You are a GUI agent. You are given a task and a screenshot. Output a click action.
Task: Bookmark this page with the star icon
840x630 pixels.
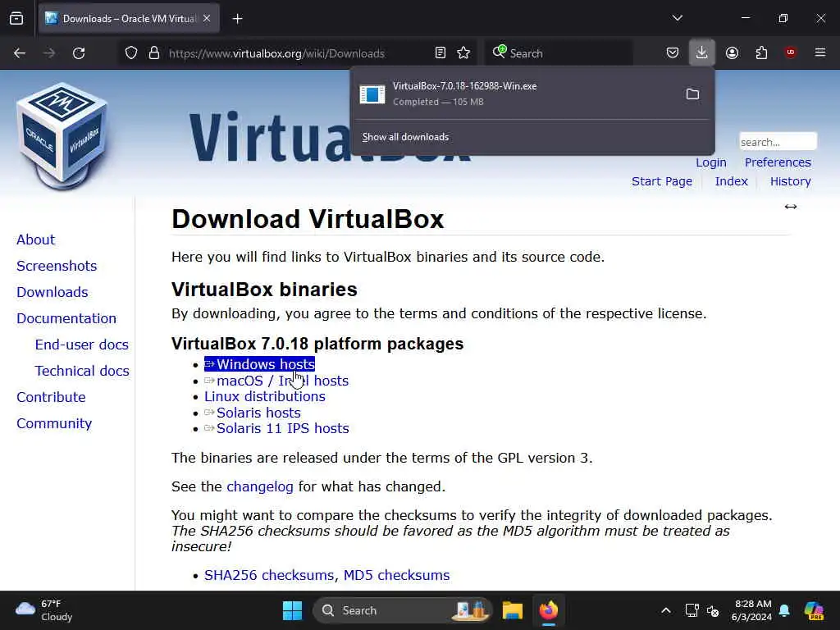(x=464, y=53)
